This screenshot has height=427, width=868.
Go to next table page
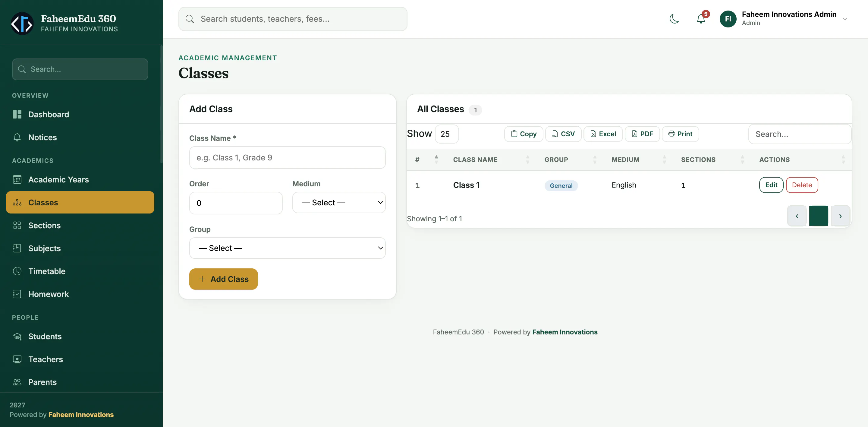[840, 216]
